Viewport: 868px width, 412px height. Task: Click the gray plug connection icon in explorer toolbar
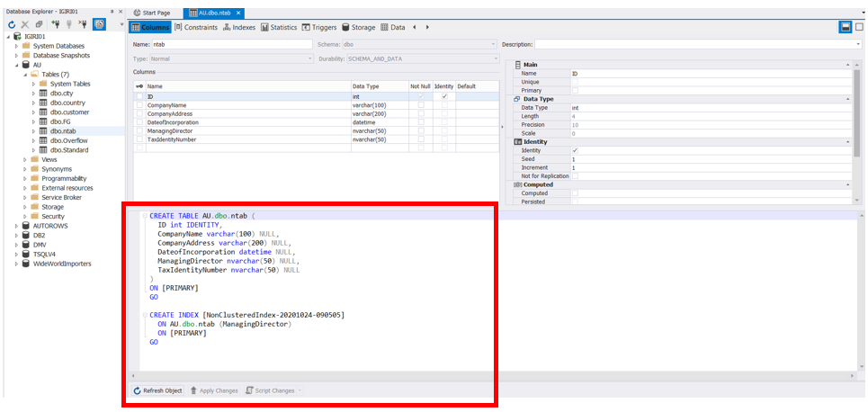click(x=69, y=24)
